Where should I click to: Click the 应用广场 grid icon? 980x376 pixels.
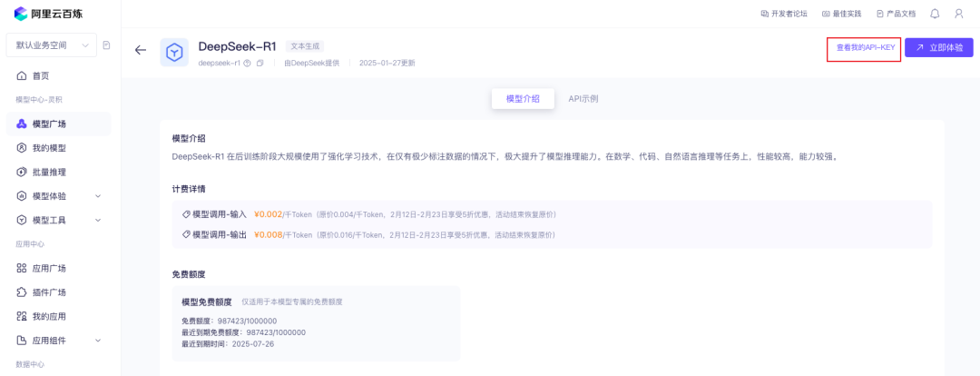(21, 269)
